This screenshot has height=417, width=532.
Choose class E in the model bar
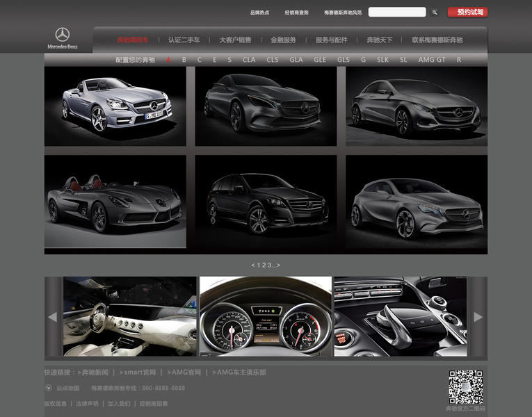214,60
